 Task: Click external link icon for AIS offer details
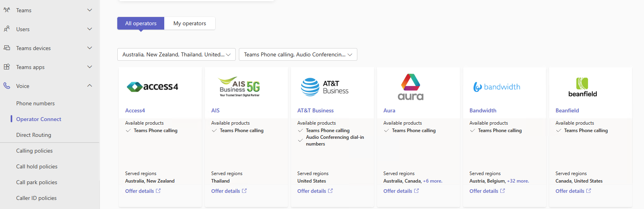point(244,191)
